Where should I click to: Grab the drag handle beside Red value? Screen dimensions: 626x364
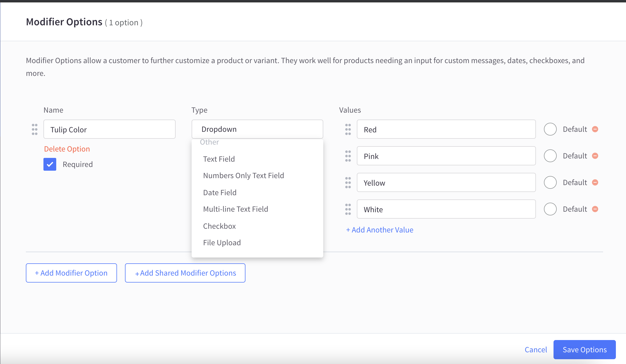coord(348,129)
